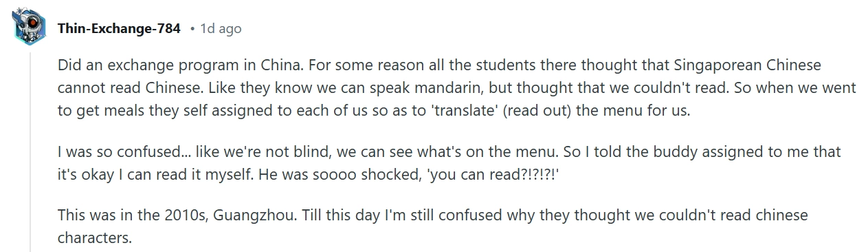Click the dot separator before the "1d ago" timestamp
This screenshot has width=868, height=252.
[192, 29]
